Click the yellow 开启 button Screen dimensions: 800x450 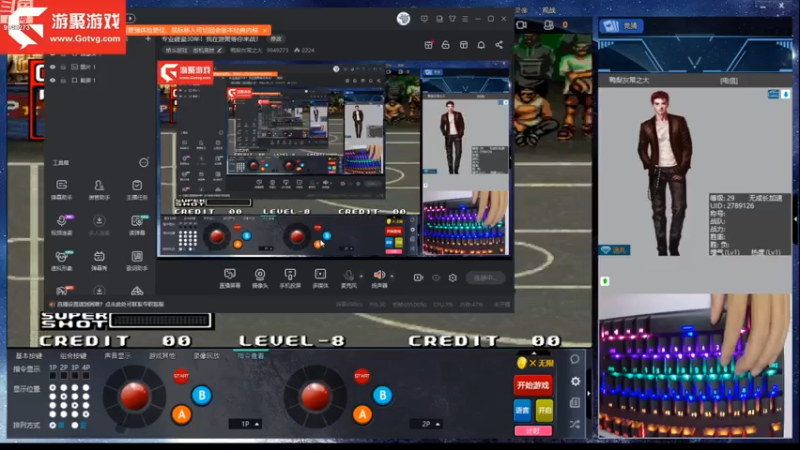pyautogui.click(x=544, y=410)
